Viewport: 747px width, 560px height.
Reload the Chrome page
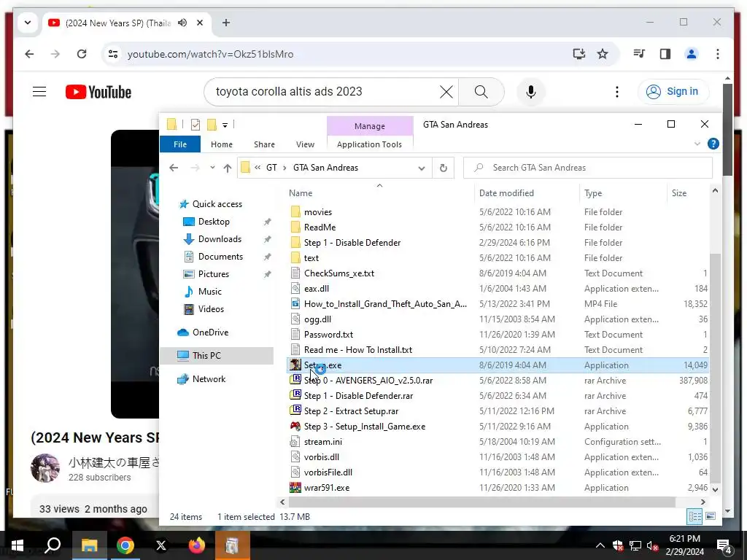[x=82, y=54]
